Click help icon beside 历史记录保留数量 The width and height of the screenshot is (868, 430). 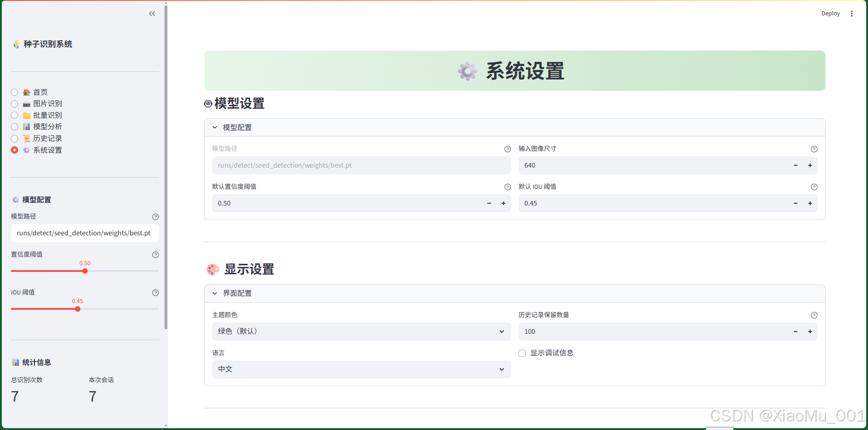click(814, 315)
